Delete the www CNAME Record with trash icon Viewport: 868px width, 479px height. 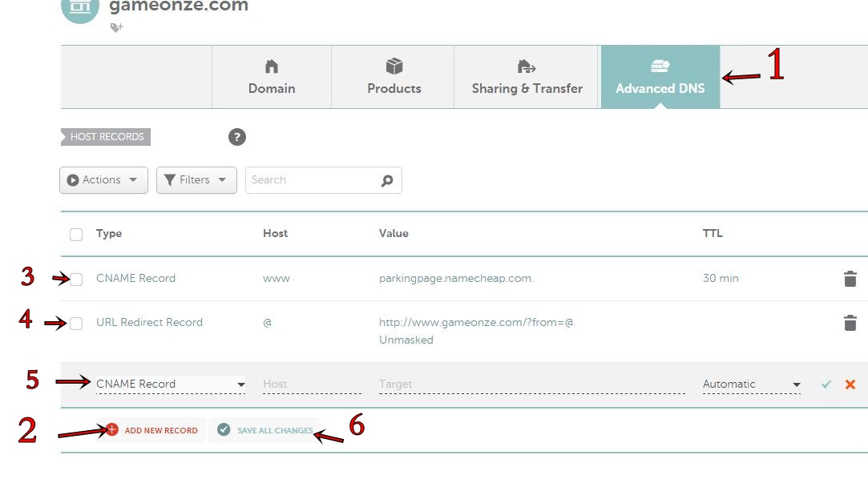coord(850,279)
